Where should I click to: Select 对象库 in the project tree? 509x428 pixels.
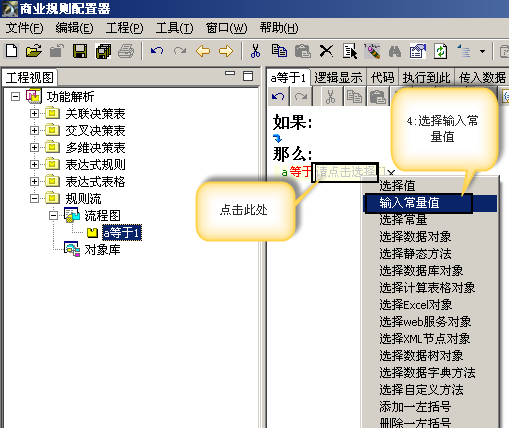102,250
